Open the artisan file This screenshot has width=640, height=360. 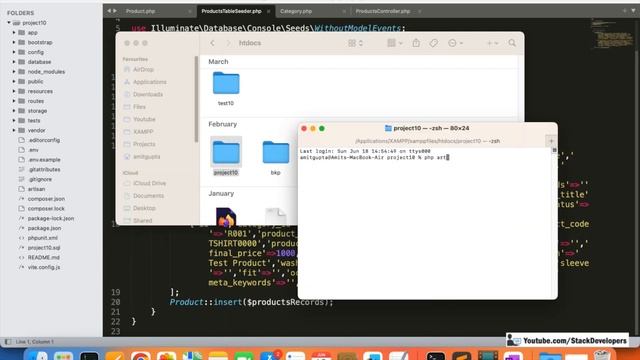pos(36,189)
